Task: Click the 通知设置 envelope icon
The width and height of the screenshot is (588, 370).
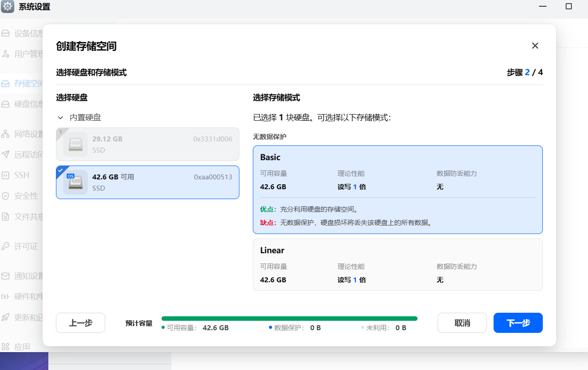Action: 6,276
